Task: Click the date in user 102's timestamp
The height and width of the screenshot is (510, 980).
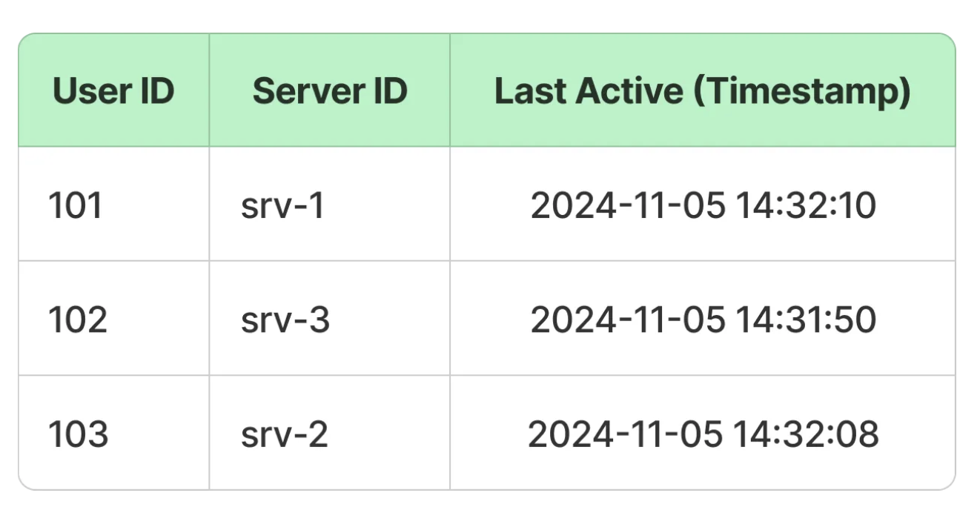Action: point(628,319)
